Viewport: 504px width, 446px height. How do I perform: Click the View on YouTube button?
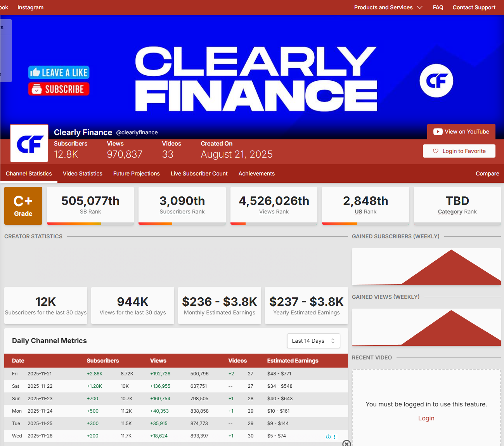point(461,132)
